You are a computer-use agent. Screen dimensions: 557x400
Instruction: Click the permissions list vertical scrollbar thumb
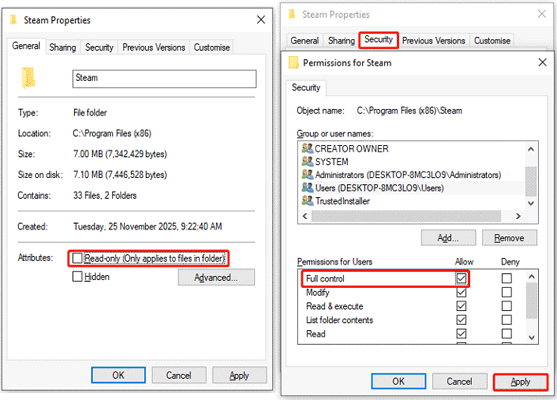click(x=531, y=301)
